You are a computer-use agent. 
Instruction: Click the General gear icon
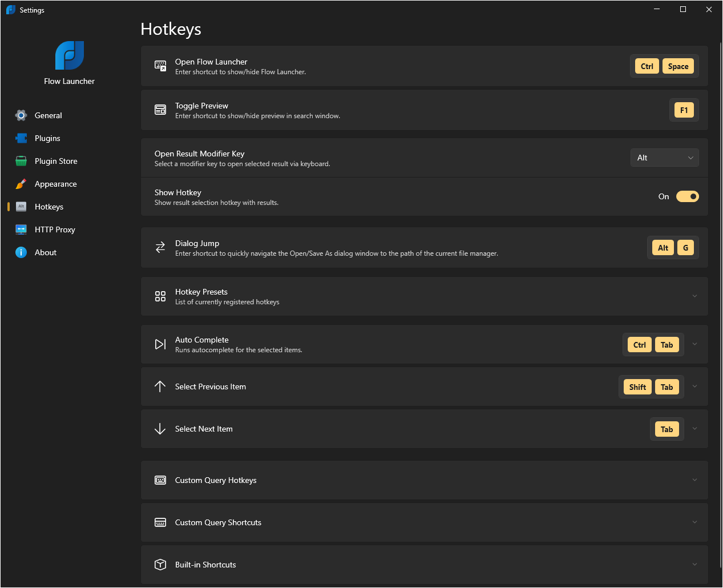tap(21, 115)
